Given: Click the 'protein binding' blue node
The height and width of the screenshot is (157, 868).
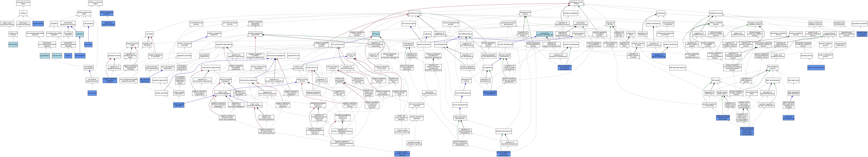Looking at the screenshot, I should point(38,24).
